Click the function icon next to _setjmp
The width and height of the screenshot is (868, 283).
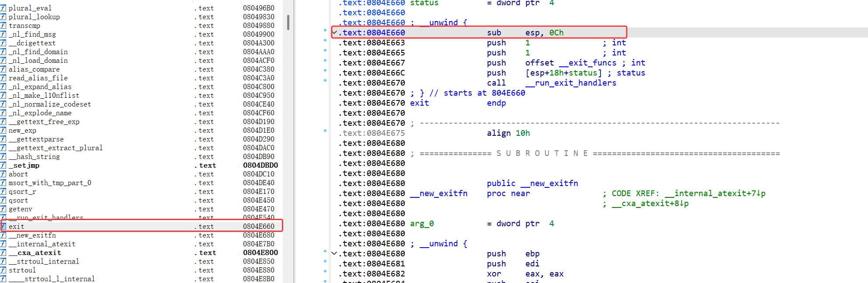3,165
